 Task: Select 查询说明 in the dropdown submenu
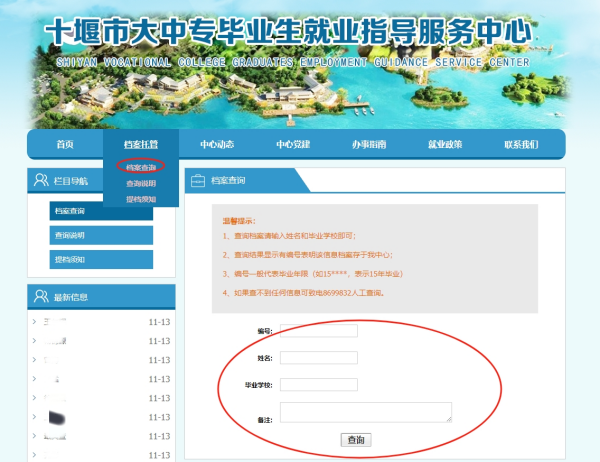coord(141,183)
